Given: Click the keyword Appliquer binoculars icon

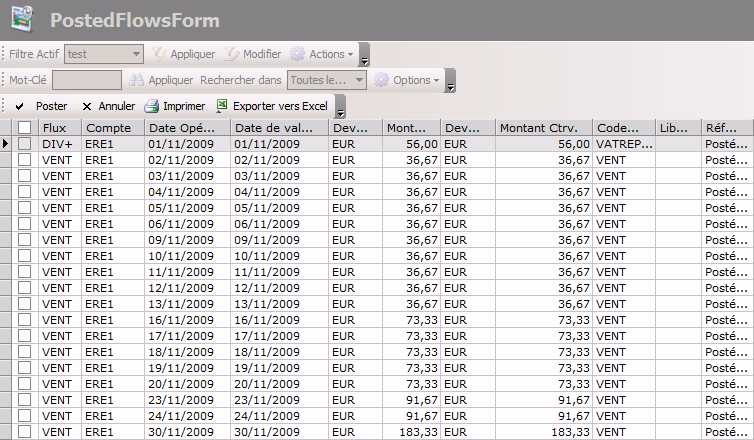Looking at the screenshot, I should [138, 80].
